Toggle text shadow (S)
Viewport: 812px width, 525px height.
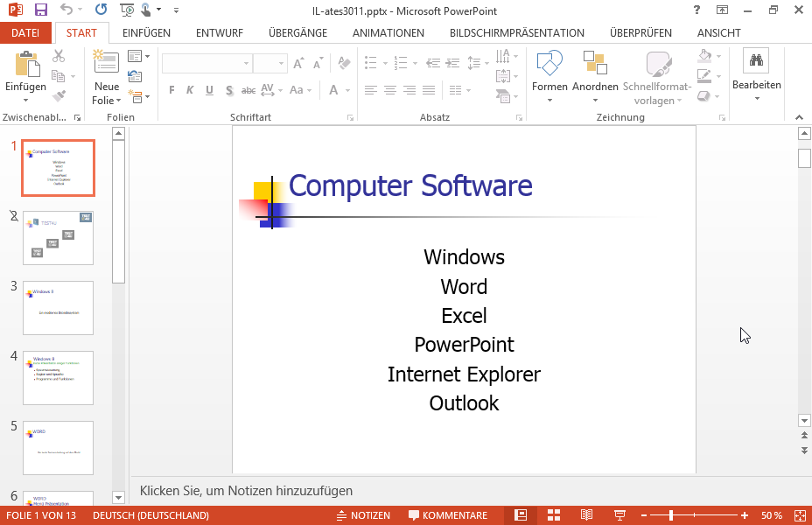point(229,91)
